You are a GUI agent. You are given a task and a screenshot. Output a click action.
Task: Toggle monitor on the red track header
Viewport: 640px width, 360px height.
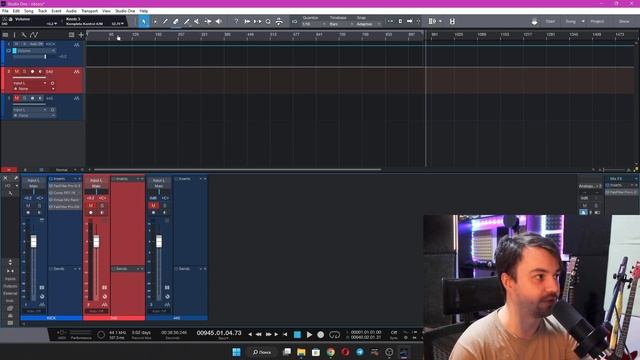tap(40, 72)
